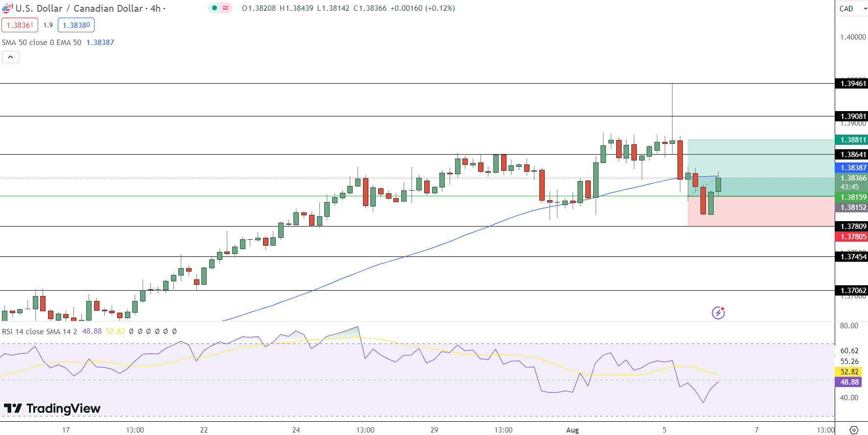Image resolution: width=868 pixels, height=435 pixels.
Task: Click the gray 1.38152 price label
Action: (x=851, y=207)
